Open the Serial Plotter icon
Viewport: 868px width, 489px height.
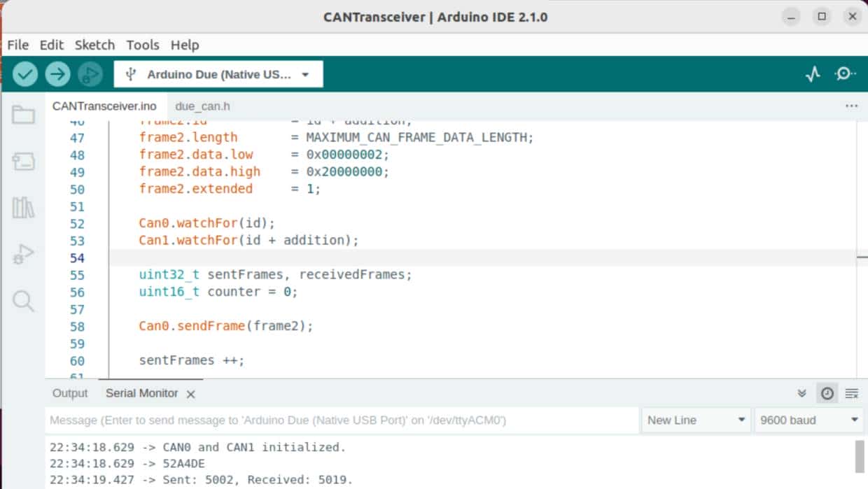coord(813,73)
